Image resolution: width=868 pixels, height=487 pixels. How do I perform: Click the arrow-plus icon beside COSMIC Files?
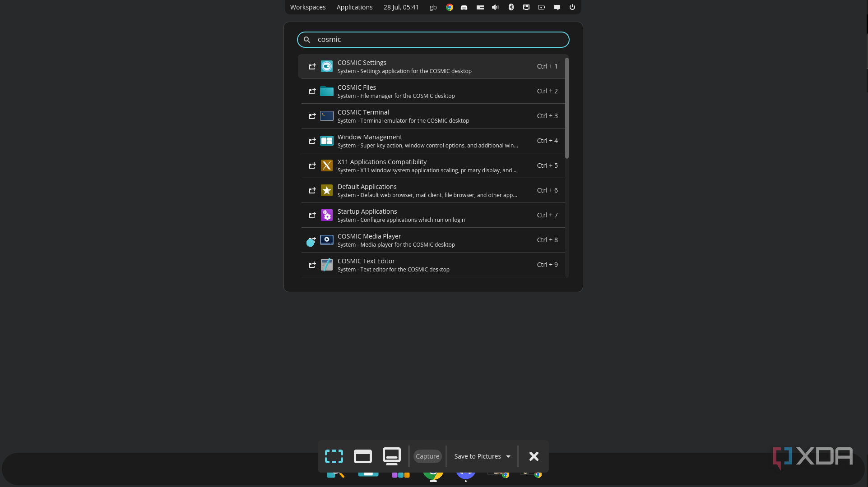point(312,91)
